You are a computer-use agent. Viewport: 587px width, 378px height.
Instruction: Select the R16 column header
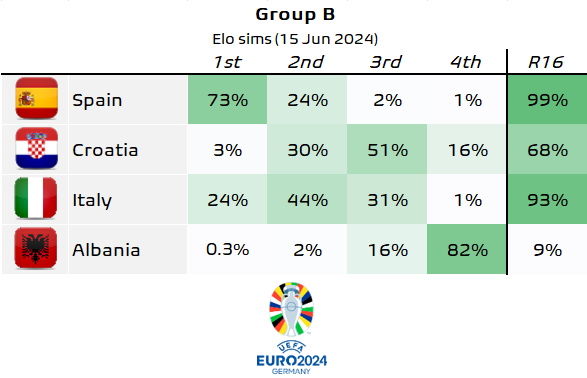click(546, 62)
